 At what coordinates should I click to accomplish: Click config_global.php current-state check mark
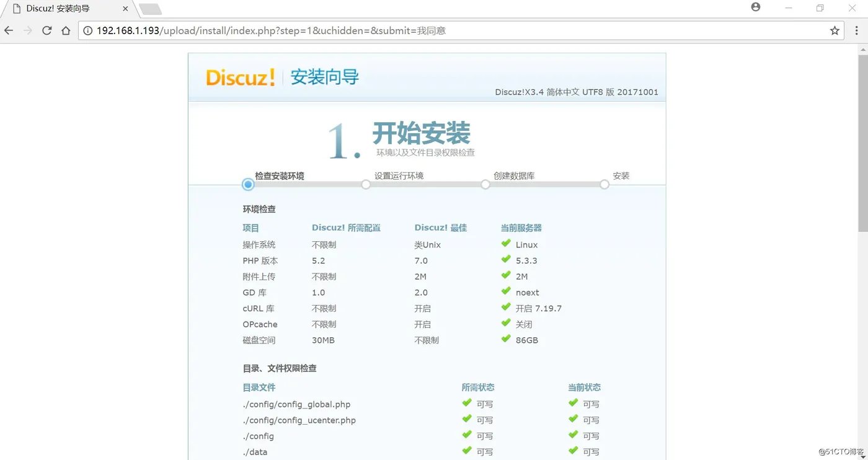573,403
